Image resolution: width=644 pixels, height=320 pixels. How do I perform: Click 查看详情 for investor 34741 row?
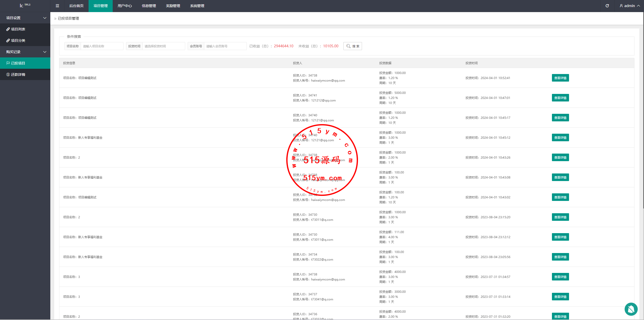(x=560, y=98)
